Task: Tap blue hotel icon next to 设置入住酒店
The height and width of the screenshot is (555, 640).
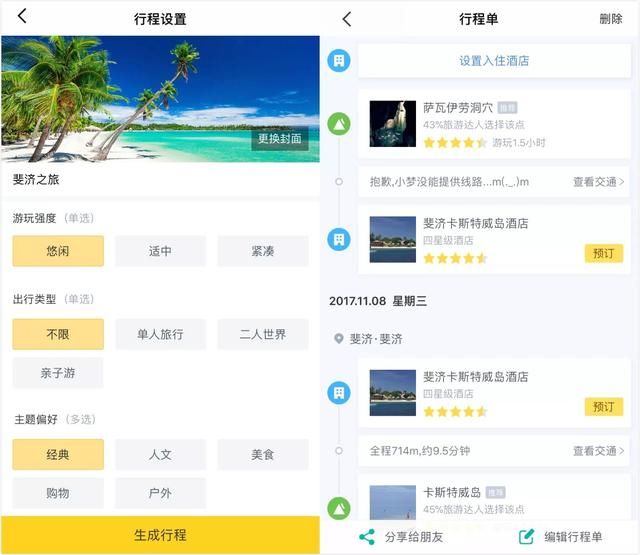Action: click(x=339, y=61)
